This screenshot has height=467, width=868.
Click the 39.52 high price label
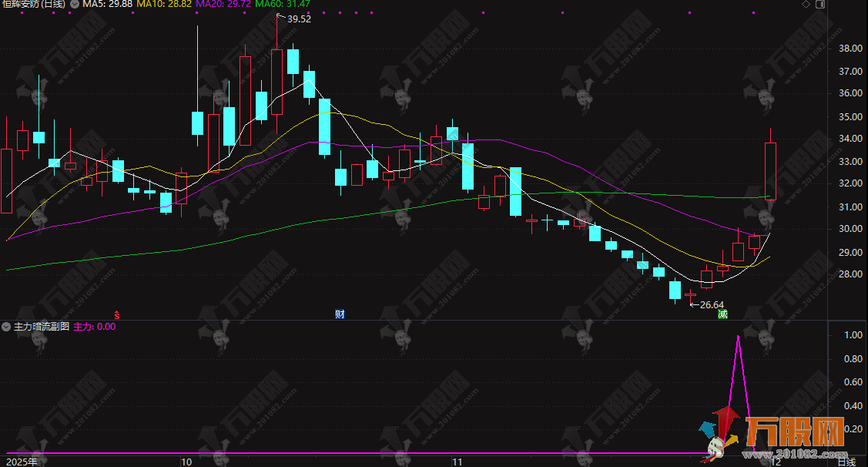point(299,19)
